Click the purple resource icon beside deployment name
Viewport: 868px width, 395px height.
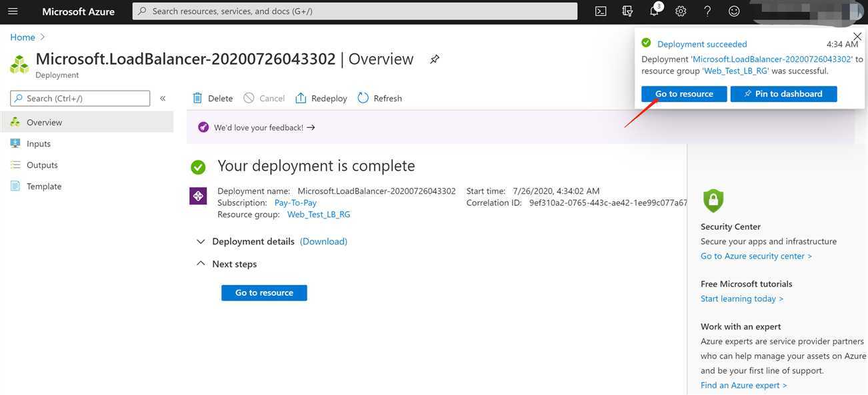[x=198, y=196]
